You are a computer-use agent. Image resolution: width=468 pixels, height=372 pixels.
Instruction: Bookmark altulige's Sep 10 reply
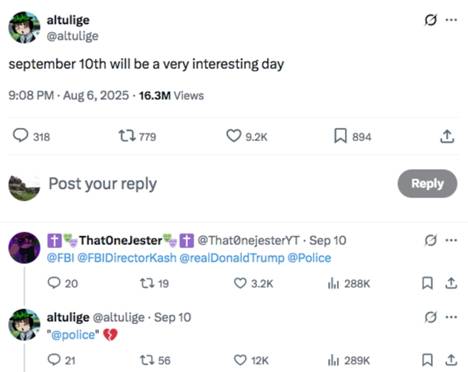[427, 360]
